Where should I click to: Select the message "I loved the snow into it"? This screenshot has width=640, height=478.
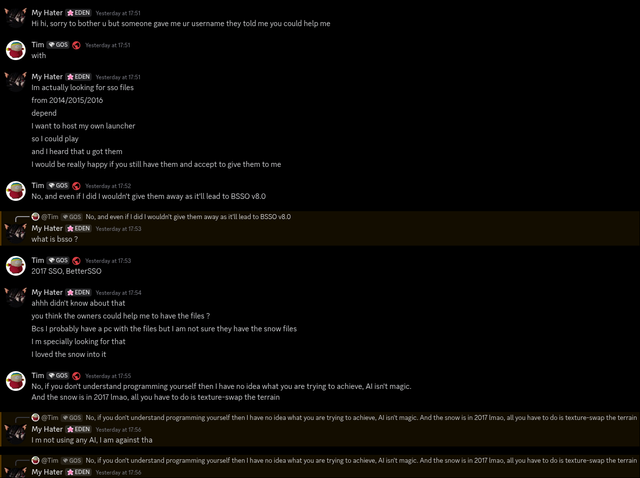coord(69,354)
